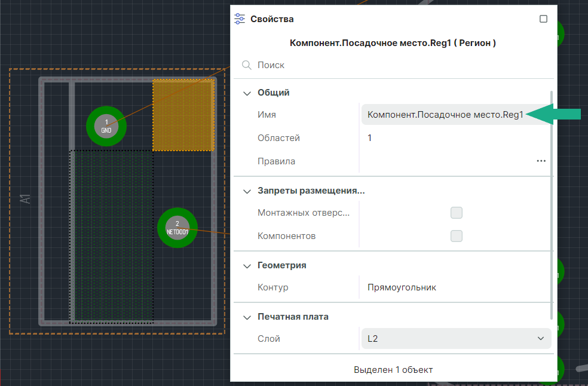Click the Контур value Прямоугольник
Viewport: 588px width, 386px height.
click(402, 287)
